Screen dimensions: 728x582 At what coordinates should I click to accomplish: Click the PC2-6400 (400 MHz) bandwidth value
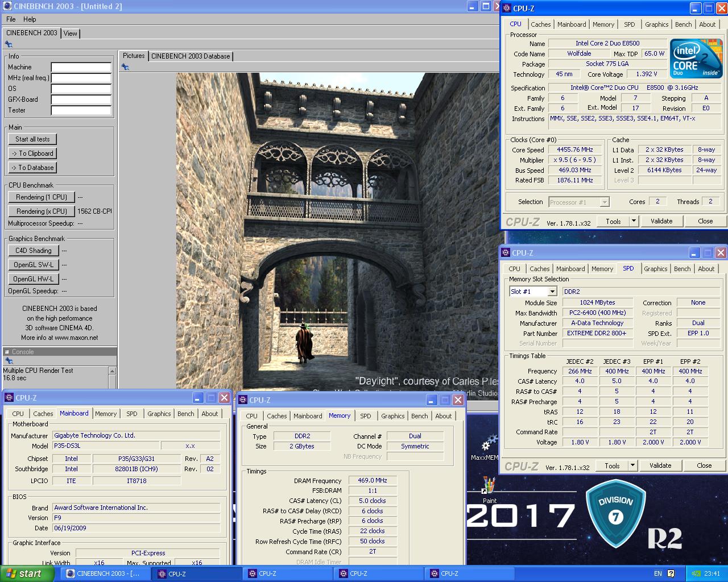[597, 313]
